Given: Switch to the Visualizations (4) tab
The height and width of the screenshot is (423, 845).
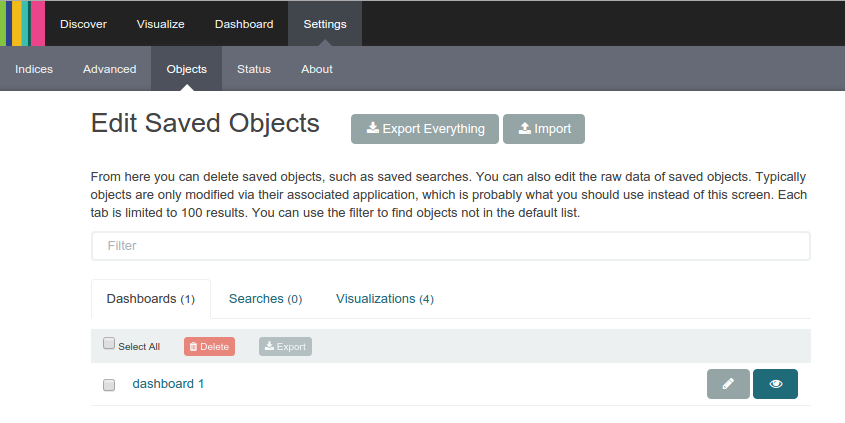Looking at the screenshot, I should click(x=385, y=299).
